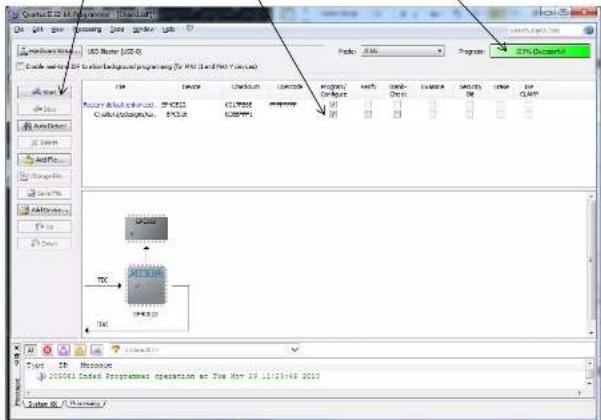The image size is (601, 420).
Task: Open the Mode dropdown showing JTAG
Action: [x=402, y=51]
